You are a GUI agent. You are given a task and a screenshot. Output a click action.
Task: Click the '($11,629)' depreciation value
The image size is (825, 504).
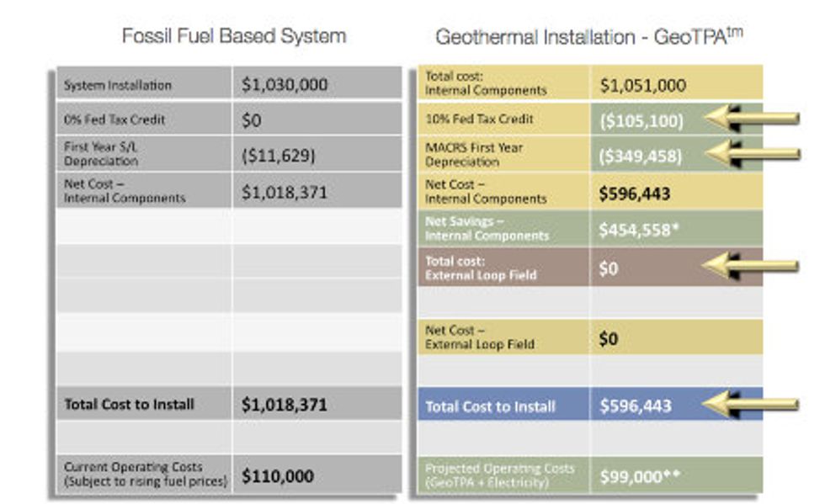pyautogui.click(x=279, y=156)
